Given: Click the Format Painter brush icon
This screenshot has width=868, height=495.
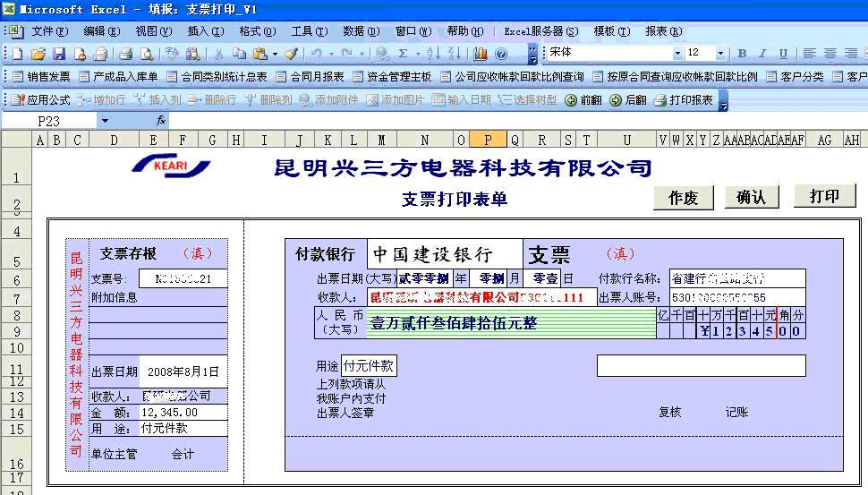Looking at the screenshot, I should click(291, 55).
